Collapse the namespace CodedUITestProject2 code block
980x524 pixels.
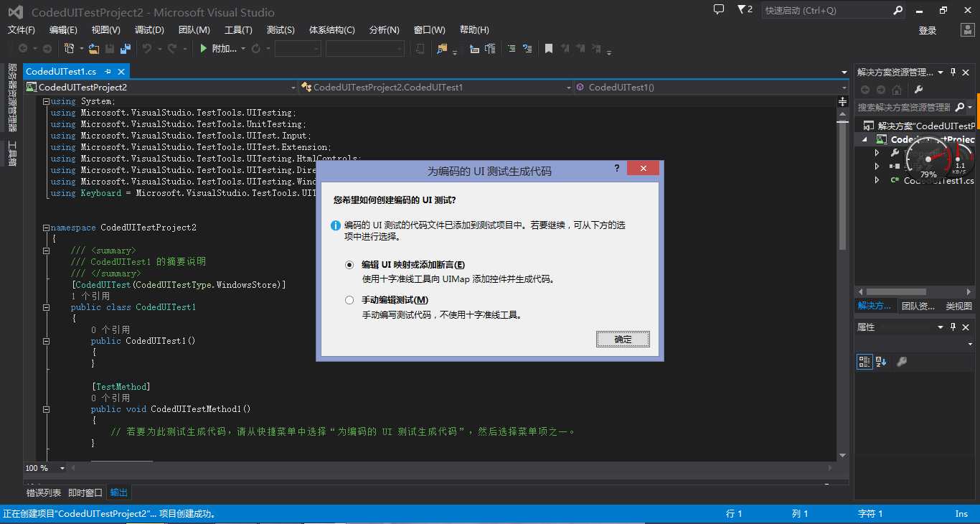point(46,228)
